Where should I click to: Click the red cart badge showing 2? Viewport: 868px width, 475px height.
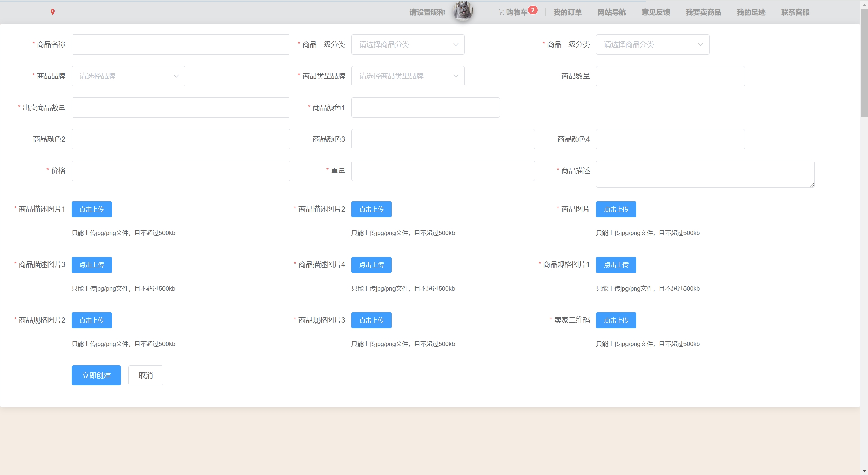pos(533,10)
